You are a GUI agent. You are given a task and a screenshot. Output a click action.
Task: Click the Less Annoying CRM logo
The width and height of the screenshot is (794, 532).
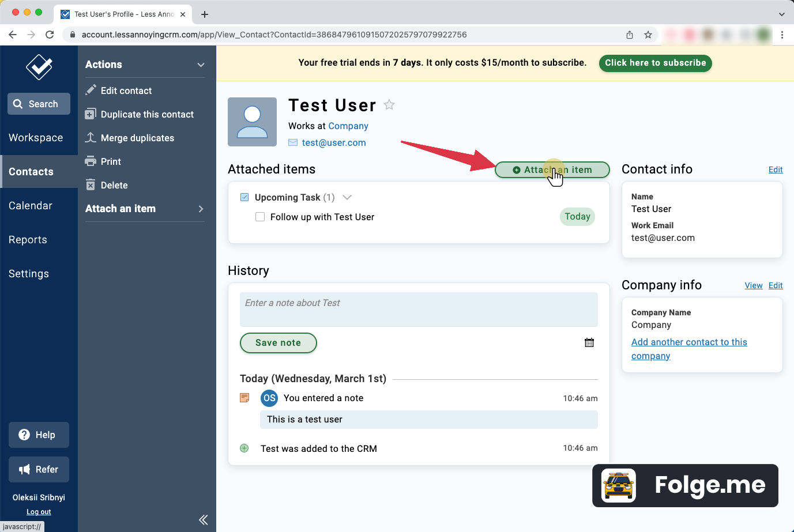coord(39,67)
